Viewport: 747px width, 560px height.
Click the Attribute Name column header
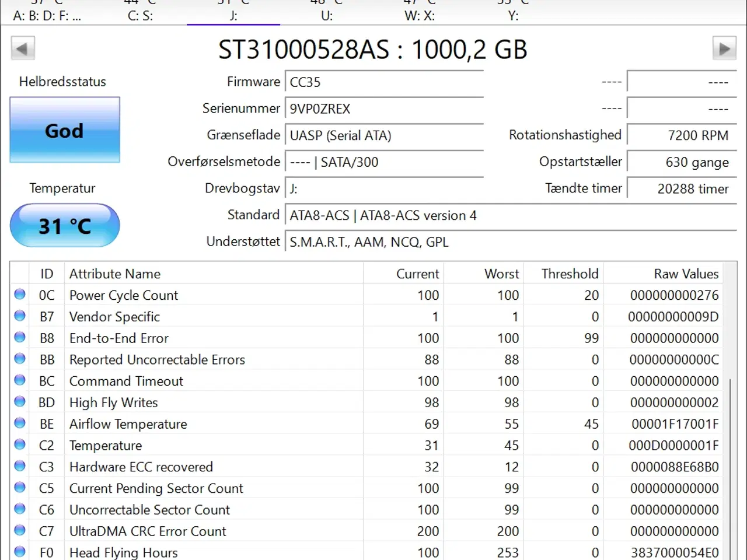(214, 274)
